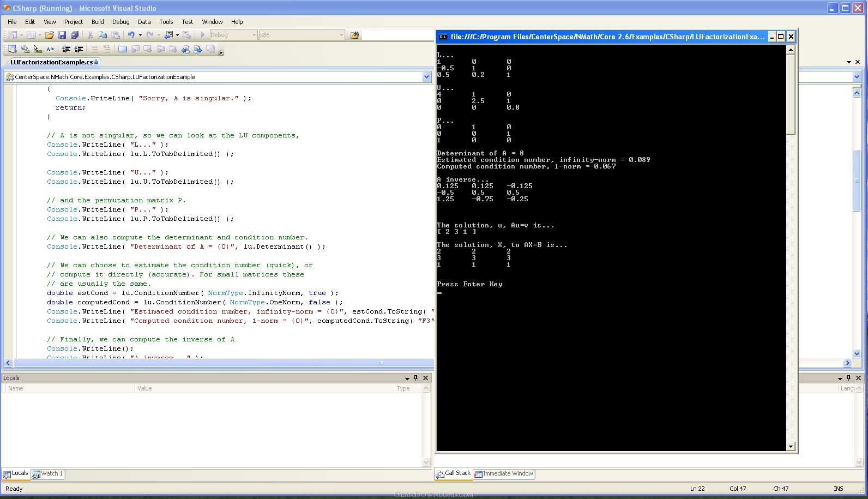This screenshot has height=499, width=868.
Task: Click the Complete Word icon
Action: [x=50, y=49]
